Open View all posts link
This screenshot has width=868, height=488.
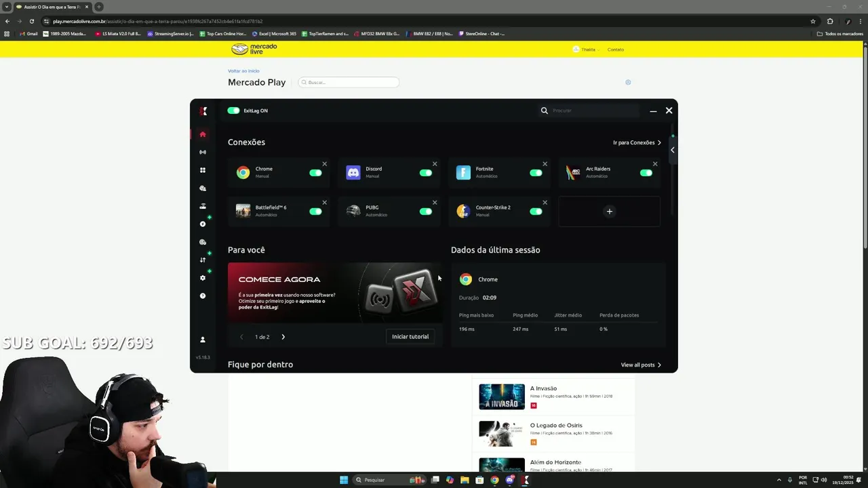[x=641, y=365]
